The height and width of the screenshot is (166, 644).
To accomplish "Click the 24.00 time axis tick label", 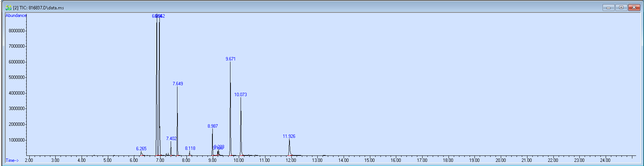I will (605, 160).
